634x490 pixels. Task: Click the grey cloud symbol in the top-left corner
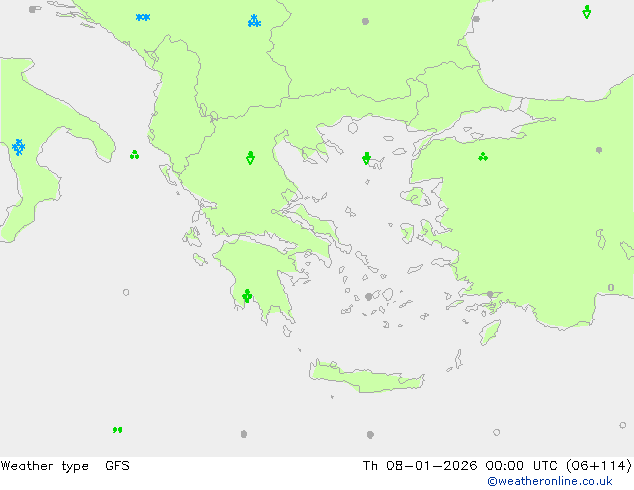tap(34, 9)
